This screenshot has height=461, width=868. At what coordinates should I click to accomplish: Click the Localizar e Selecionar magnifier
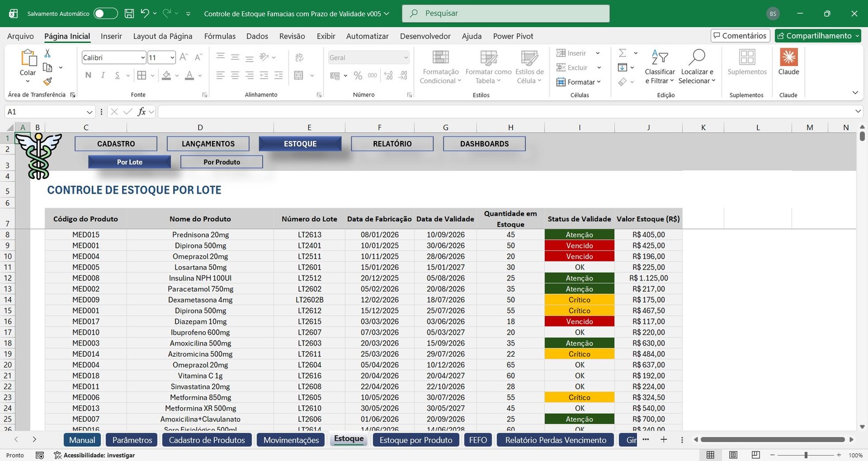click(x=697, y=57)
